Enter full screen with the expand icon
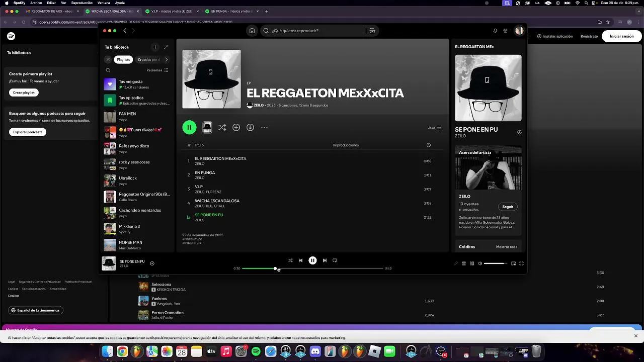Screen dimensions: 644x362 pyautogui.click(x=522, y=263)
